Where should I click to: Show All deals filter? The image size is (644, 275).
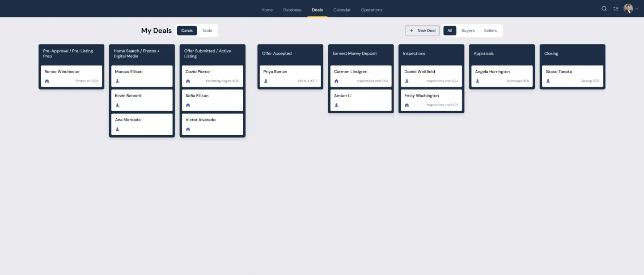pyautogui.click(x=450, y=30)
